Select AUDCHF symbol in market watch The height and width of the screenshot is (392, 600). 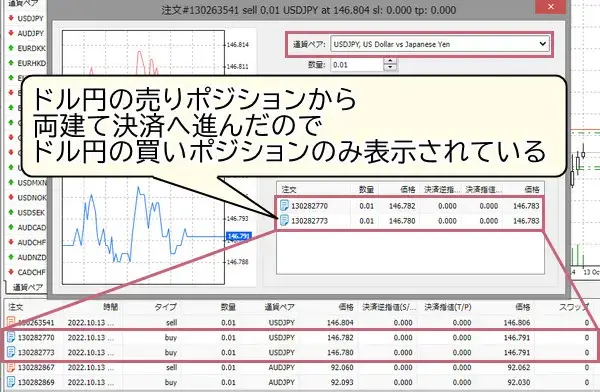pos(31,243)
